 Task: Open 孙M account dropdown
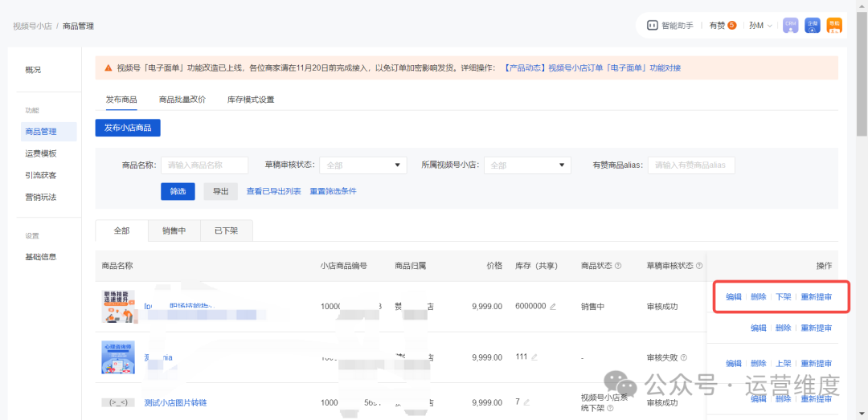(x=760, y=26)
